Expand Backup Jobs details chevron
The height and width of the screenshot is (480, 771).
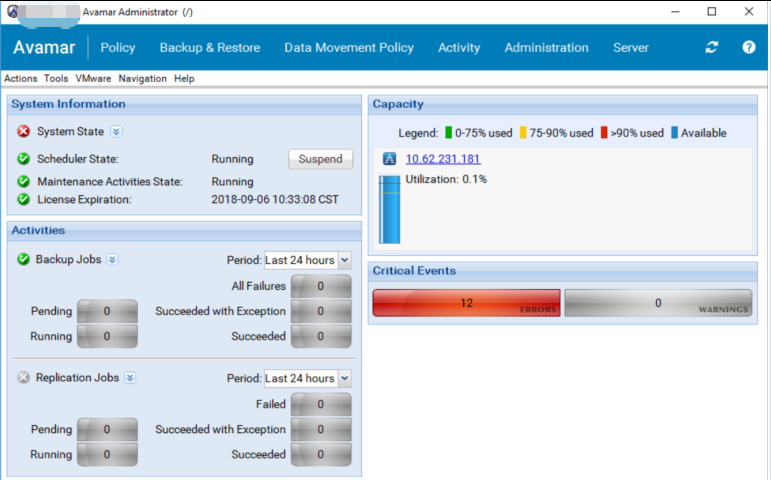pos(113,260)
